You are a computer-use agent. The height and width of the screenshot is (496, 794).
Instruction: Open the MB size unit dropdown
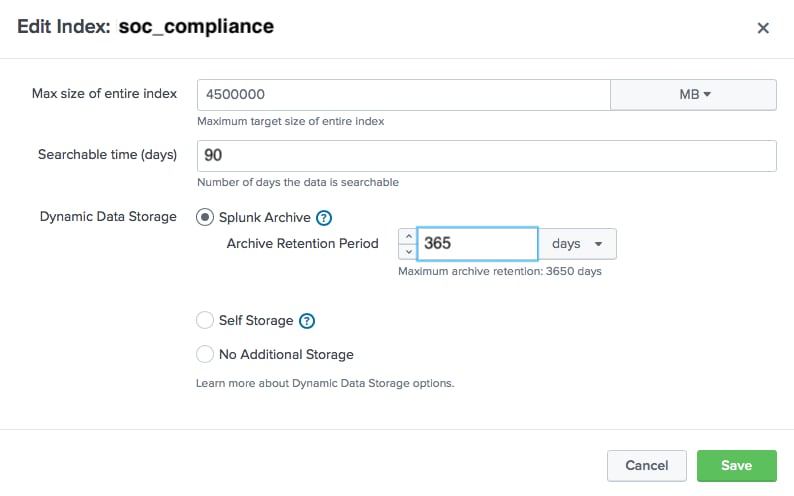(x=693, y=95)
